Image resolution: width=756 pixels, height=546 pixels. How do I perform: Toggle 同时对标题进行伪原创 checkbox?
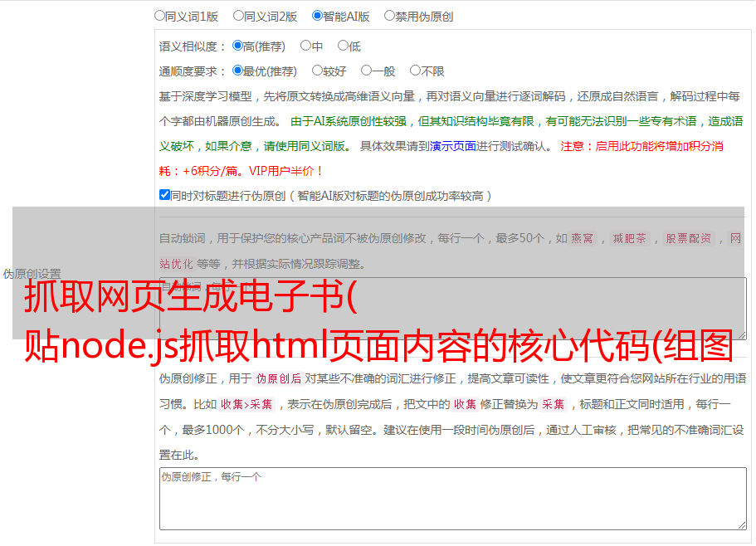(x=164, y=195)
